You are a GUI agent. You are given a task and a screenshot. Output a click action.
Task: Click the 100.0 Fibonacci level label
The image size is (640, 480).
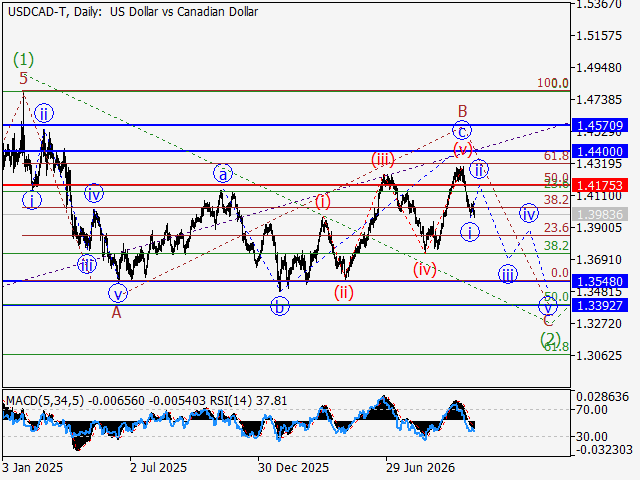553,83
